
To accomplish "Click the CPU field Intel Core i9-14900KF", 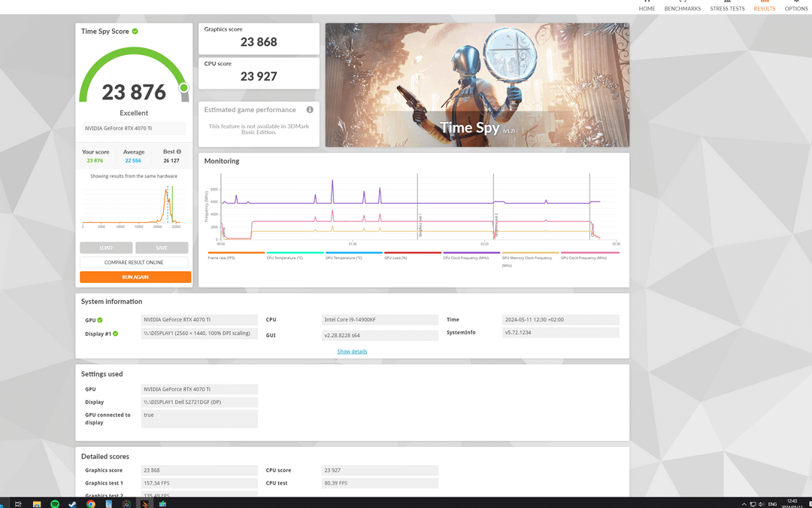I will [380, 320].
